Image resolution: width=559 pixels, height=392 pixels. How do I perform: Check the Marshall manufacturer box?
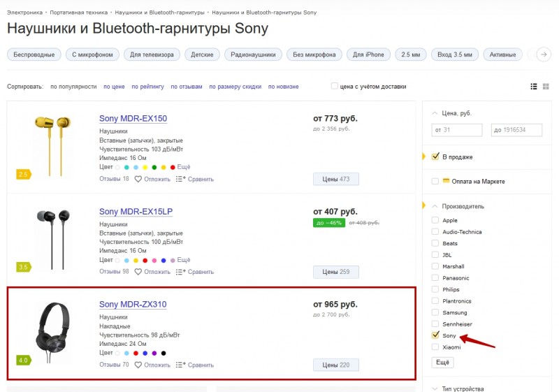click(435, 266)
